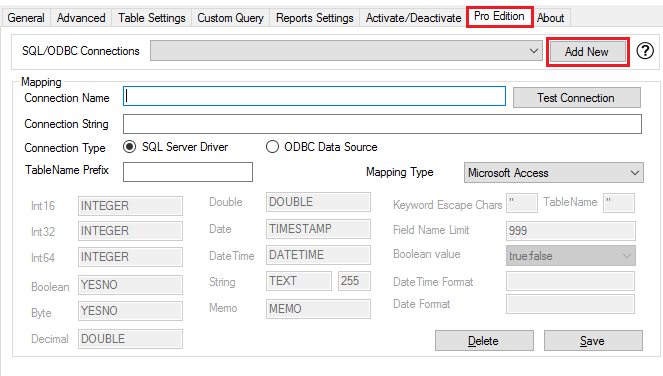Click the Field Name Limit 999 field

(x=570, y=231)
